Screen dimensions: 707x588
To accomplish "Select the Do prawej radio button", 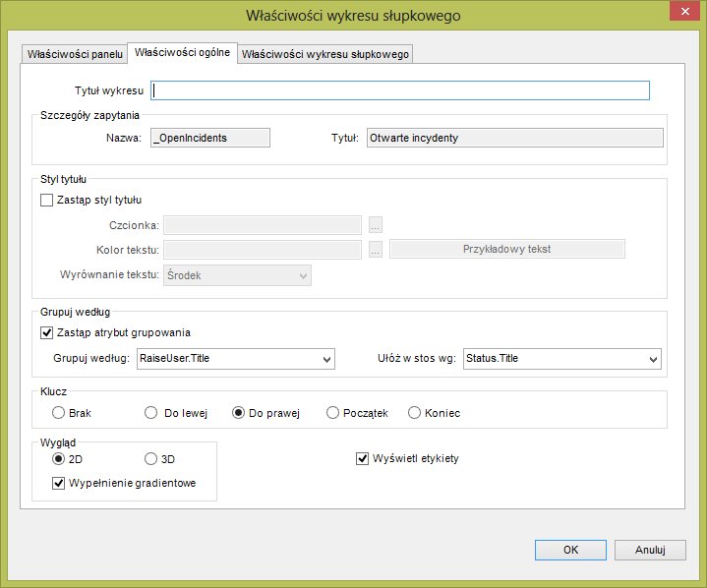I will [x=239, y=413].
